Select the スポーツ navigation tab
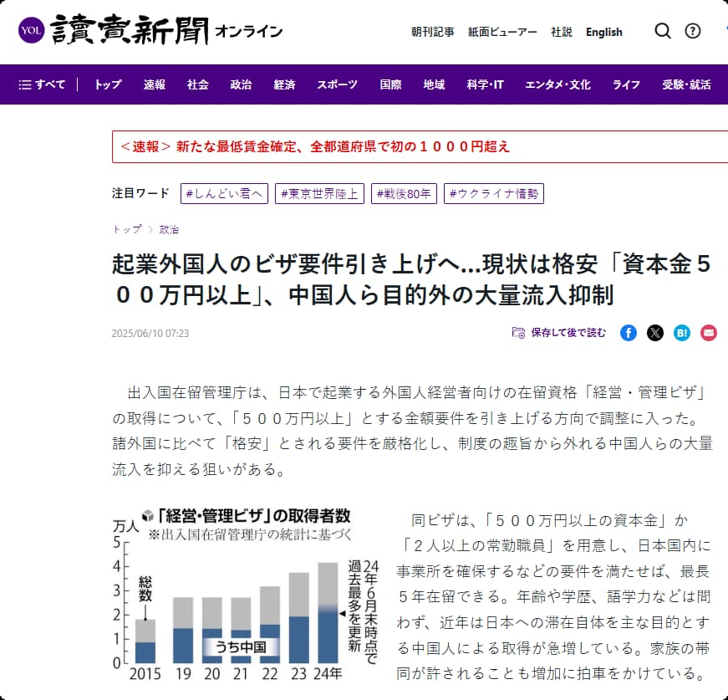 [337, 84]
